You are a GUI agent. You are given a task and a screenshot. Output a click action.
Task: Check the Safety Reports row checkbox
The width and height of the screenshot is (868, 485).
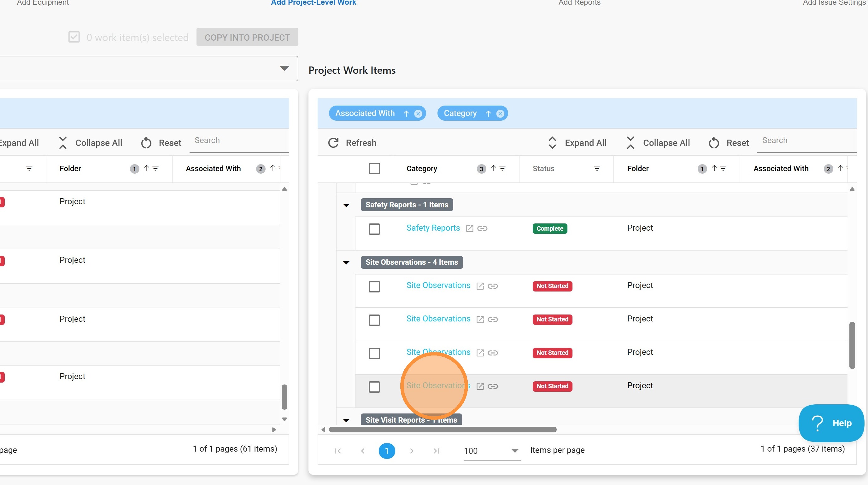click(x=374, y=229)
